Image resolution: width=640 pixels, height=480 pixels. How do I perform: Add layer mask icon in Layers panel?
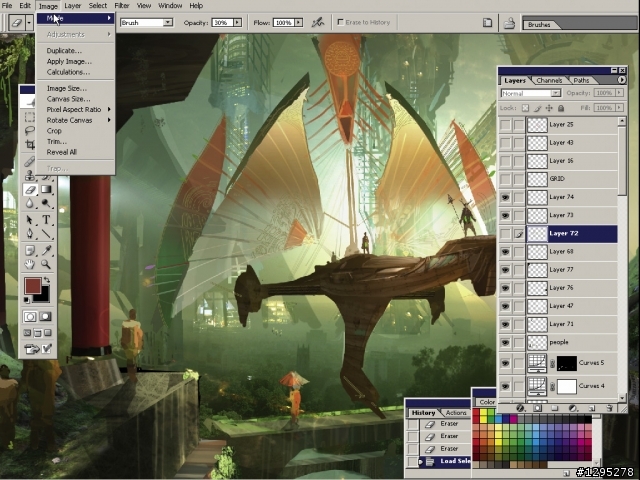[x=538, y=408]
